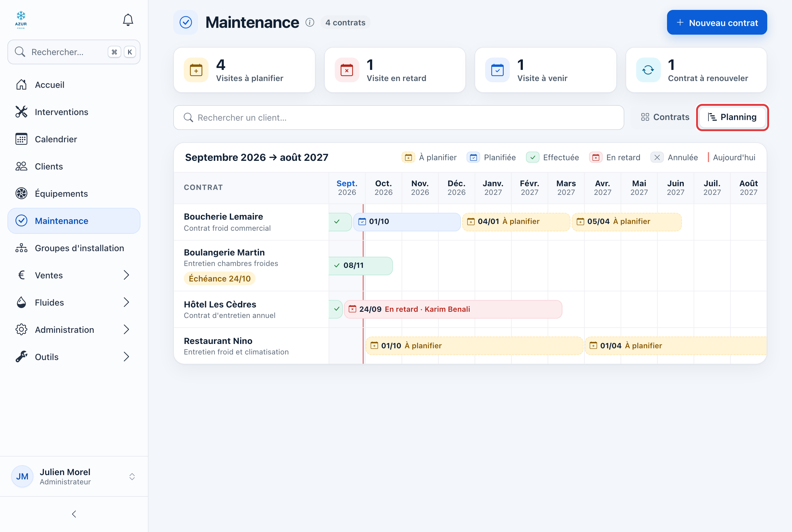Open the 1 Visite en retard card
This screenshot has height=532, width=792.
(395, 70)
